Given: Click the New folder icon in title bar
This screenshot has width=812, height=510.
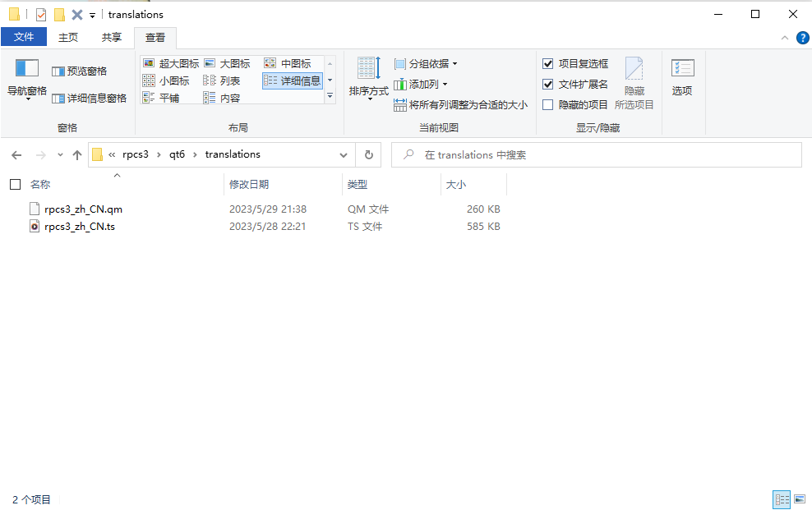Looking at the screenshot, I should click(x=59, y=15).
